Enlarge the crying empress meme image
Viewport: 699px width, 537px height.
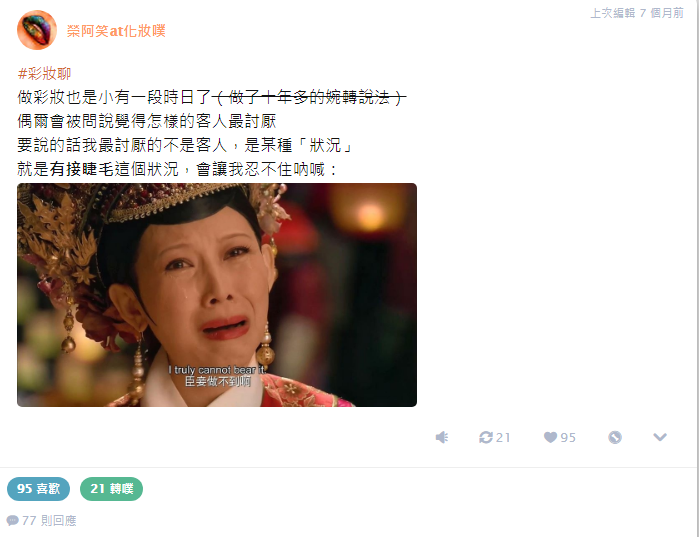(x=217, y=295)
